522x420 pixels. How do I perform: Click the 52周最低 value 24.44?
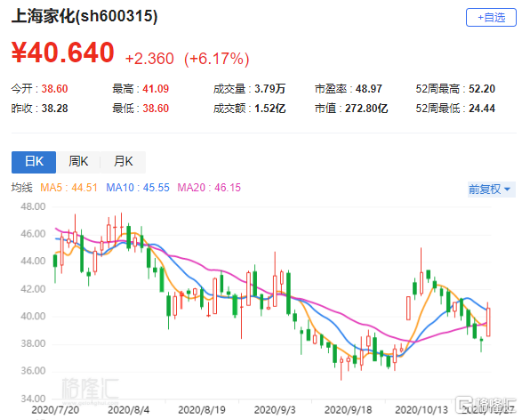tap(482, 109)
